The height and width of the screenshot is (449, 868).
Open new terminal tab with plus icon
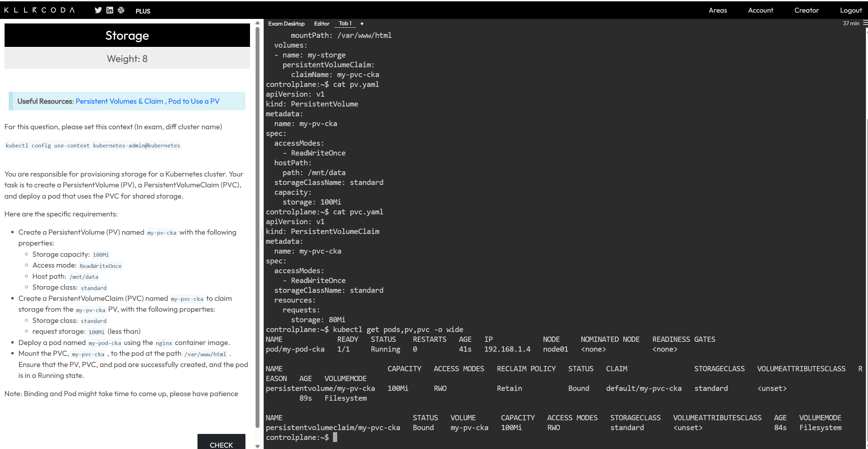362,23
